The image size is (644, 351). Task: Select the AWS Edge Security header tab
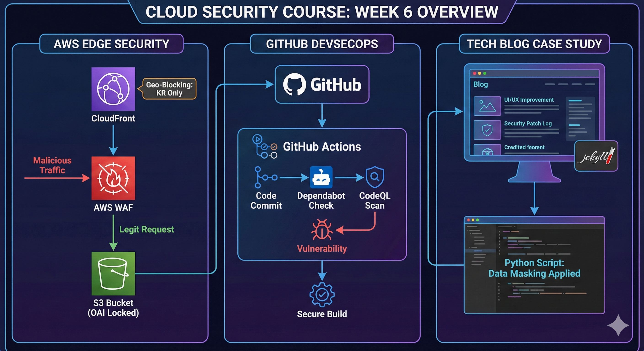pyautogui.click(x=112, y=44)
